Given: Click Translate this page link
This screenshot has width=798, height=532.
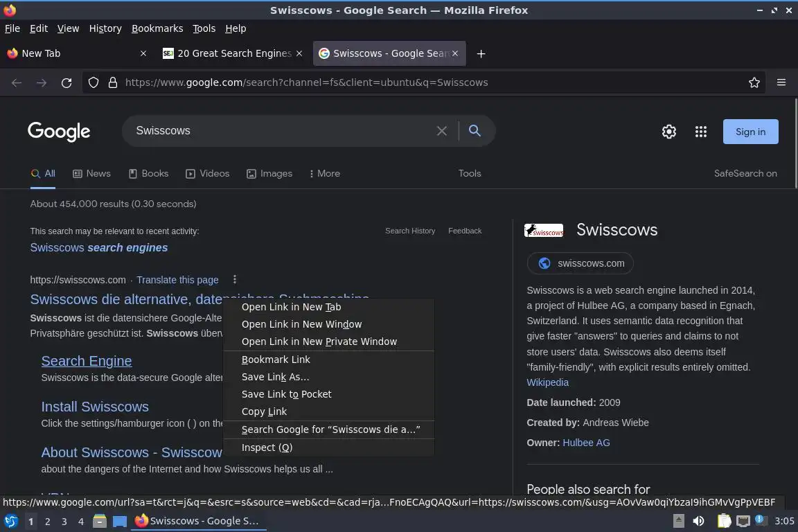Looking at the screenshot, I should pos(177,280).
